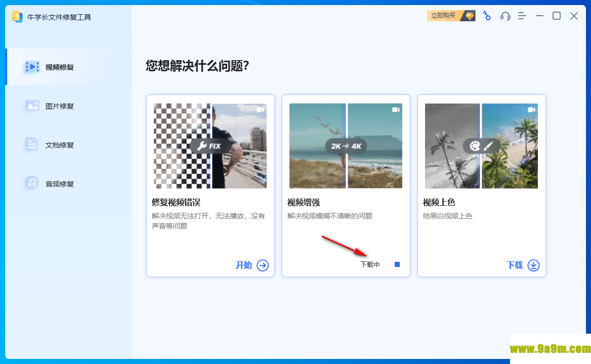Select the 文档修复 tab
591x364 pixels.
click(x=68, y=145)
